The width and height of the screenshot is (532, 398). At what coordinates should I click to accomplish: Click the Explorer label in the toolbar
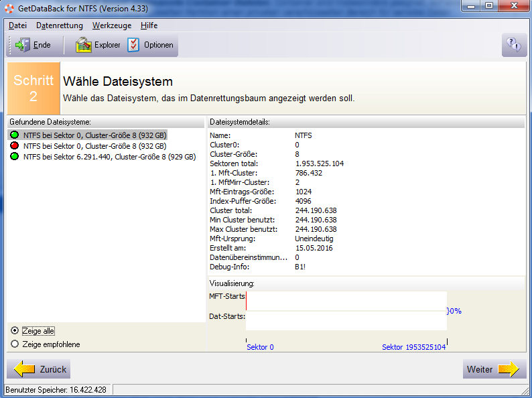(107, 45)
